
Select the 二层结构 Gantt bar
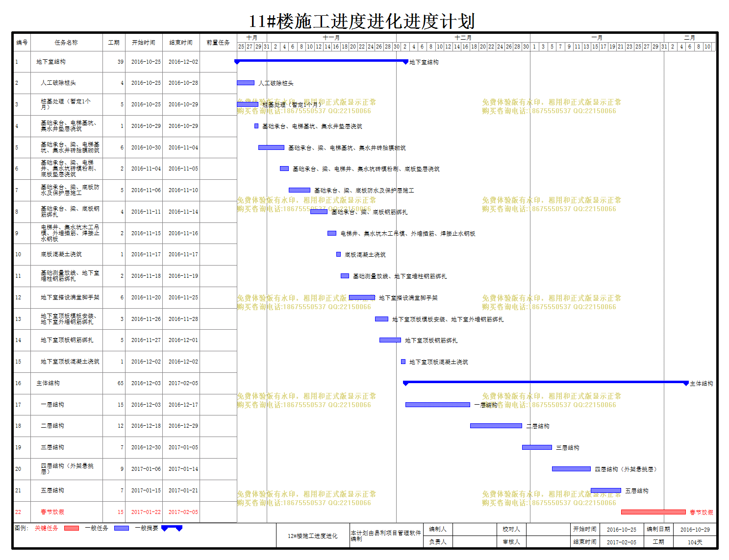(x=496, y=426)
